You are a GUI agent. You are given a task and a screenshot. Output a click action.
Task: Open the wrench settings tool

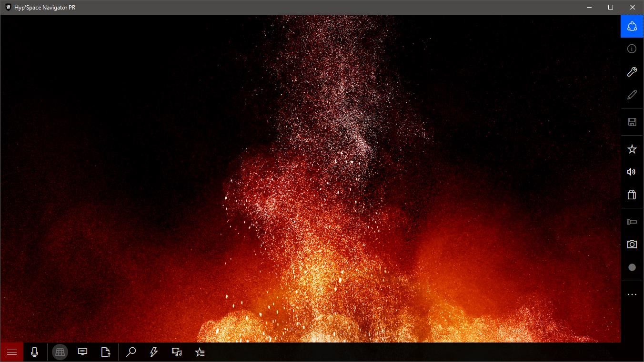coord(632,71)
